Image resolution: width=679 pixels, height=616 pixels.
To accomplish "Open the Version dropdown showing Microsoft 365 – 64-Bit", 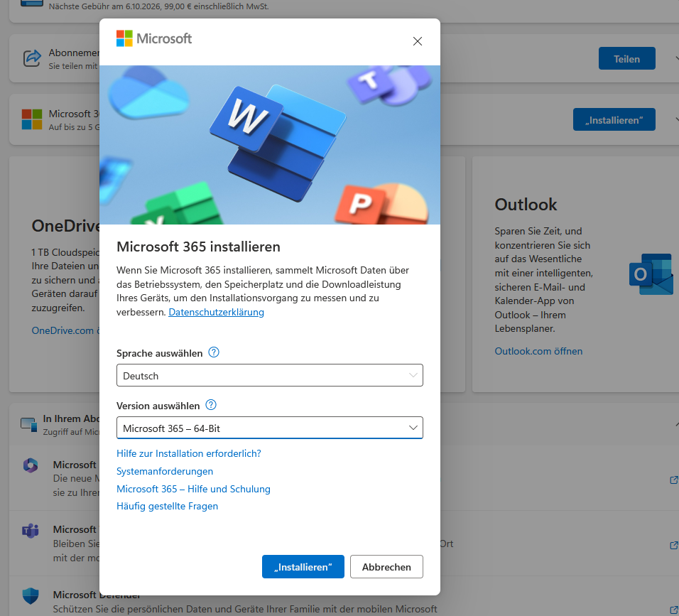I will point(269,428).
